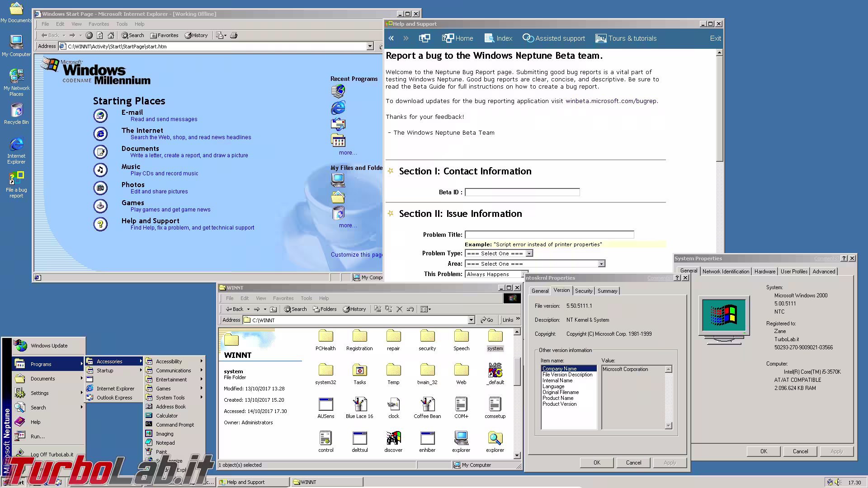
Task: Click the Print icon in Internet Explorer toolbar
Action: pos(234,35)
